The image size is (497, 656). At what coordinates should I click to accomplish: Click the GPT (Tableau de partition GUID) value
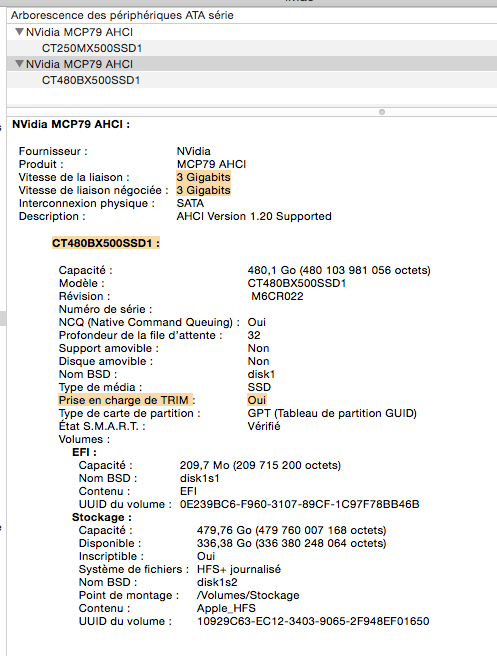332,413
